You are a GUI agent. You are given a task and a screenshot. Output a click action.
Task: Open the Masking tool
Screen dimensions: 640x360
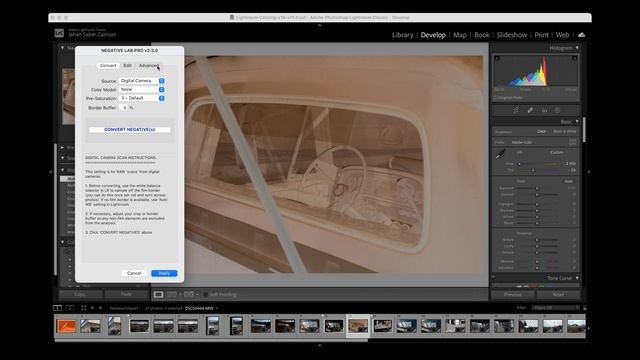pyautogui.click(x=558, y=110)
